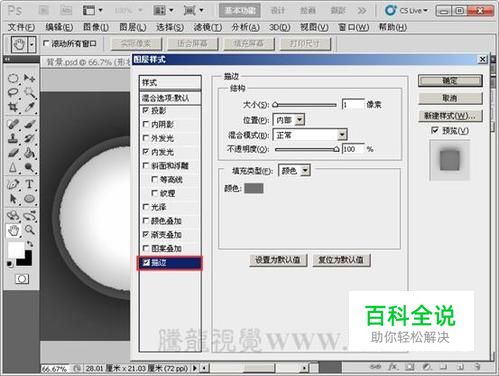Screen dimensions: 499x376
Task: Click the stroke 颜色 color swatch
Action: point(254,188)
